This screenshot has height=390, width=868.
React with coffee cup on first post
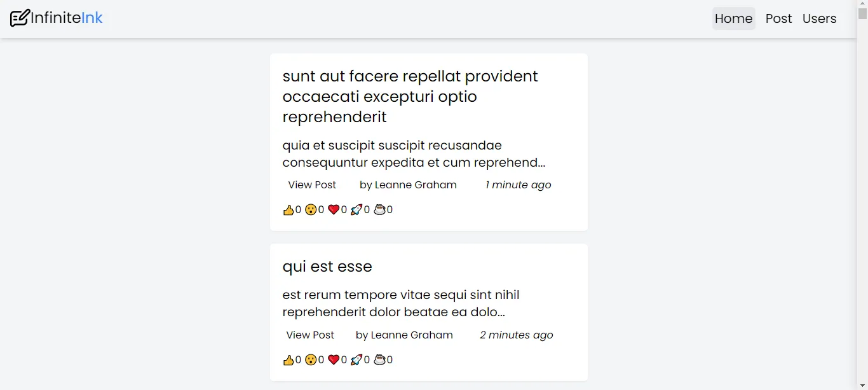click(x=383, y=210)
